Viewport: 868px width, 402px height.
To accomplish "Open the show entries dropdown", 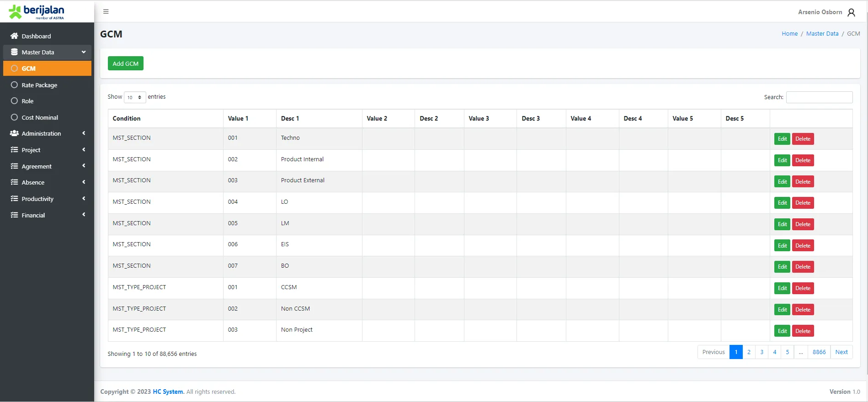I will pyautogui.click(x=135, y=97).
